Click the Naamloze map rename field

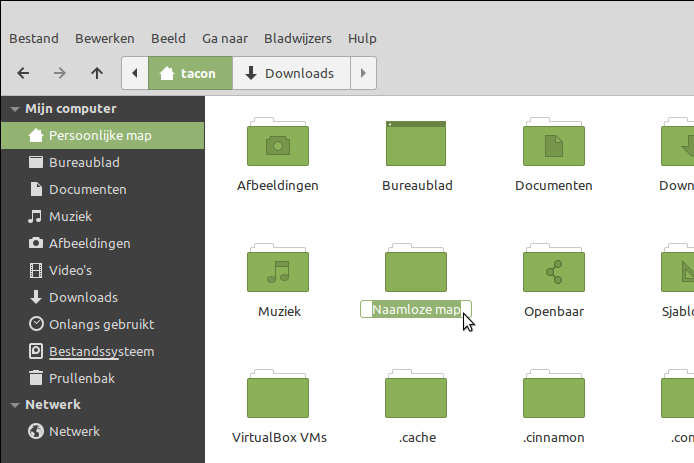point(415,311)
